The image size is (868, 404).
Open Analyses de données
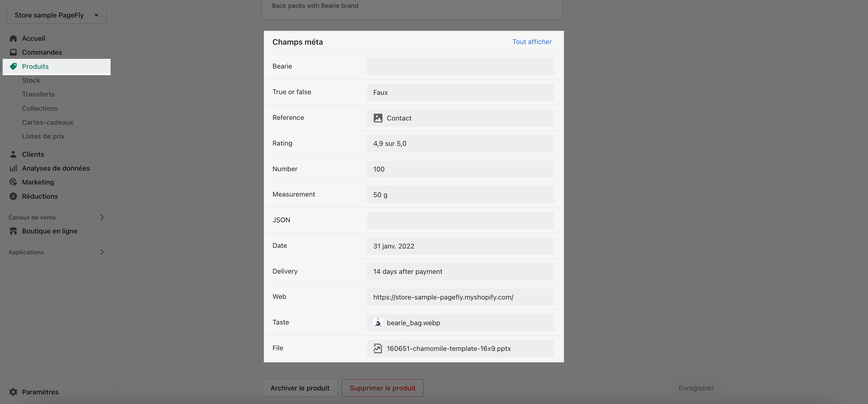[x=56, y=168]
